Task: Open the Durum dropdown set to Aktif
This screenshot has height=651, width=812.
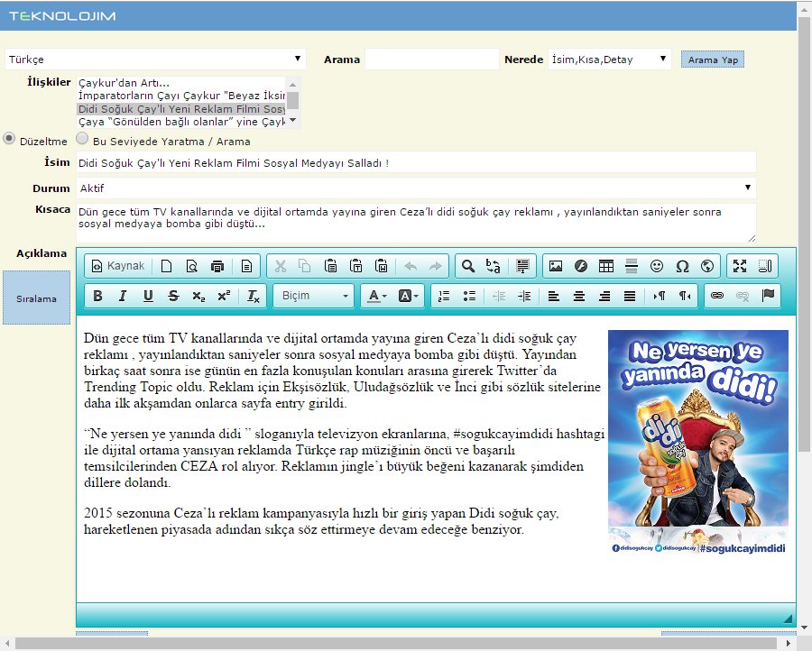Action: tap(416, 188)
